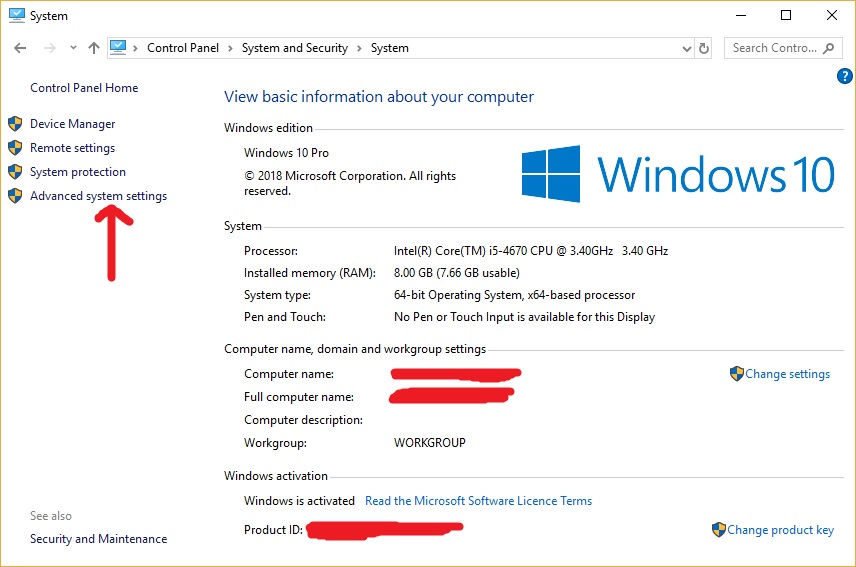Click the Refresh button in address bar
Image resolution: width=856 pixels, height=567 pixels.
(x=704, y=48)
